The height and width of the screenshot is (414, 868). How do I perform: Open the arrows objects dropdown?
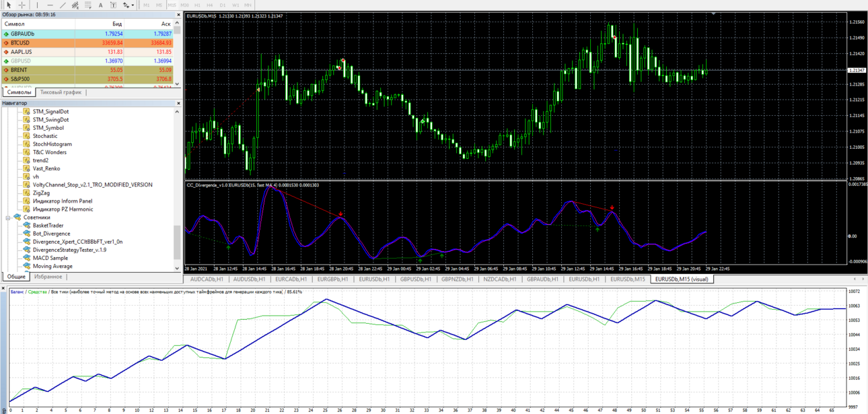128,5
